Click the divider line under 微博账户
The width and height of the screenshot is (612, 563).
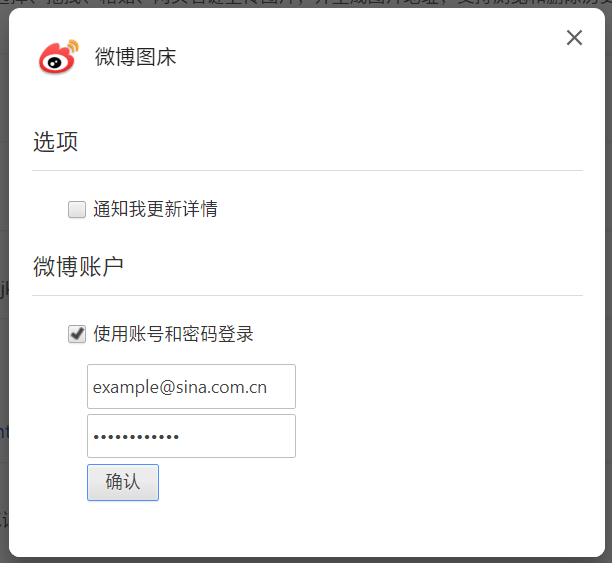pyautogui.click(x=308, y=296)
